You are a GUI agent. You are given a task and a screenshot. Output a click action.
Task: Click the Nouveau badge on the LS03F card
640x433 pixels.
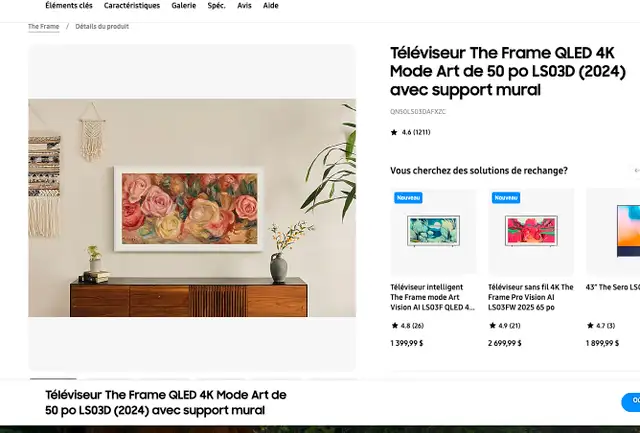pyautogui.click(x=408, y=198)
